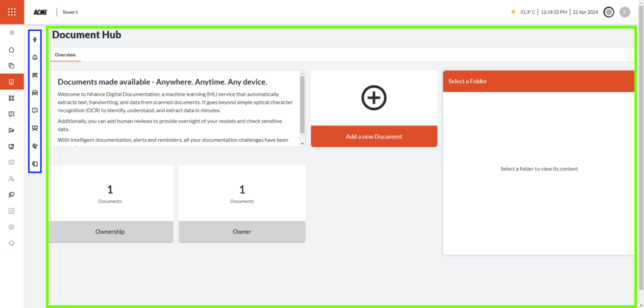Click the sun weather indicator
The width and height of the screenshot is (644, 308).
pyautogui.click(x=513, y=12)
